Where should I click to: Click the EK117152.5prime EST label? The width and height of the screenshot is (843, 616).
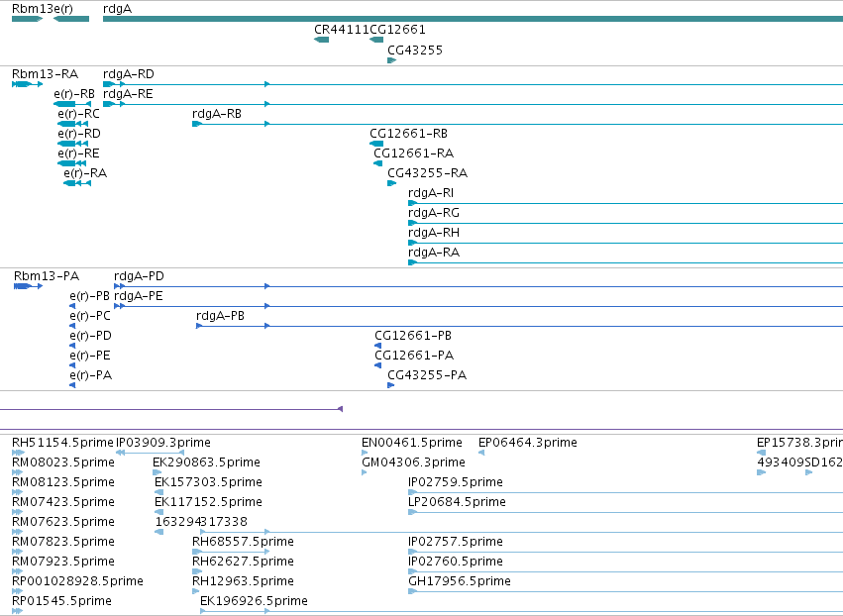(x=209, y=502)
